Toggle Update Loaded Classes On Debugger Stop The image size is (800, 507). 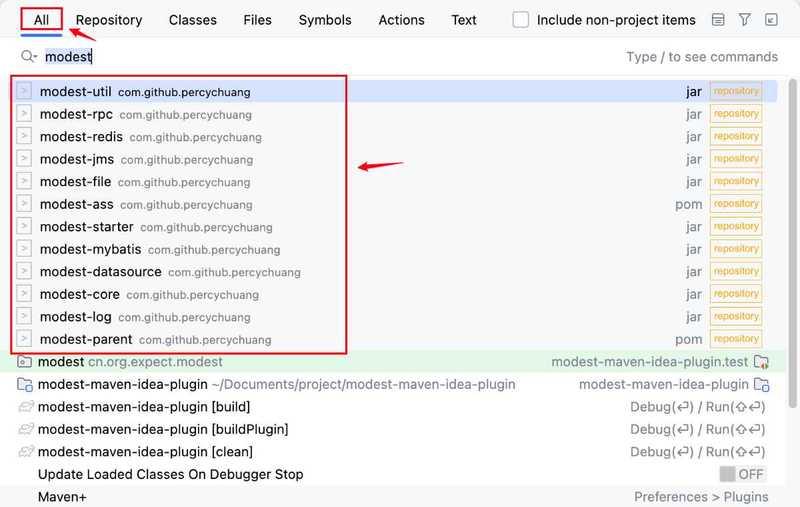tap(742, 474)
